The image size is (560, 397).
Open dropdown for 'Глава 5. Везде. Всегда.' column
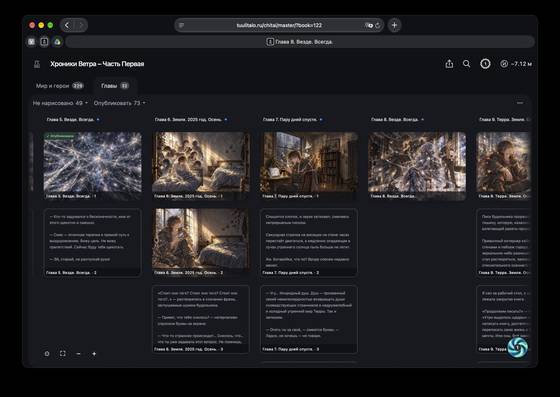click(x=98, y=120)
